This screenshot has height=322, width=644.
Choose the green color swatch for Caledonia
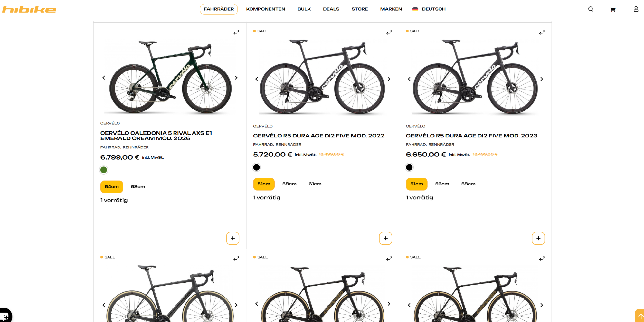tap(104, 170)
